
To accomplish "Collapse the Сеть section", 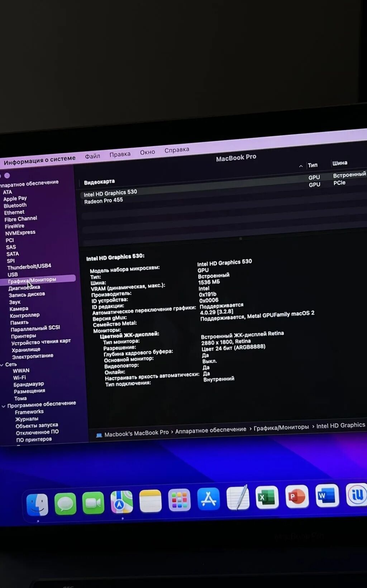I will click(2, 365).
